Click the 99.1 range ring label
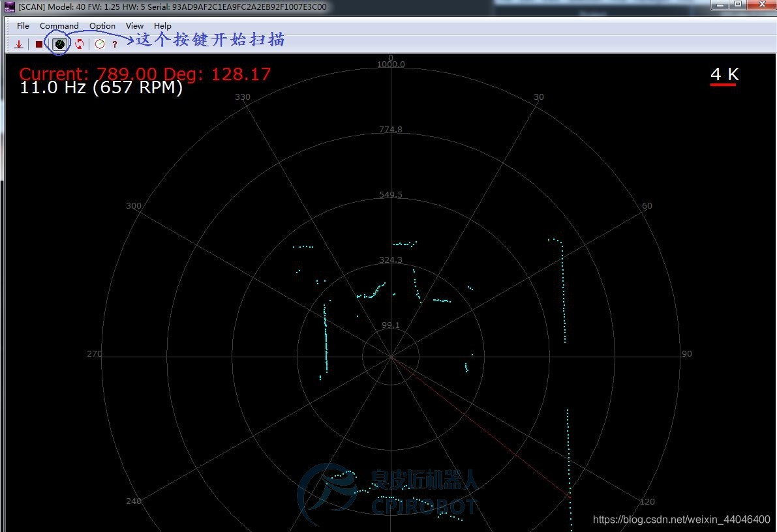This screenshot has width=777, height=532. [x=391, y=325]
